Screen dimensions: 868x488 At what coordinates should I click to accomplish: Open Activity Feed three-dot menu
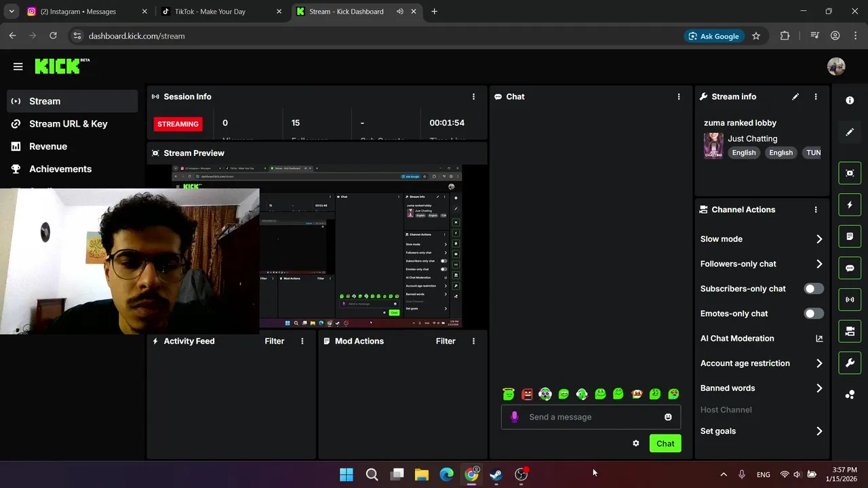coord(302,341)
